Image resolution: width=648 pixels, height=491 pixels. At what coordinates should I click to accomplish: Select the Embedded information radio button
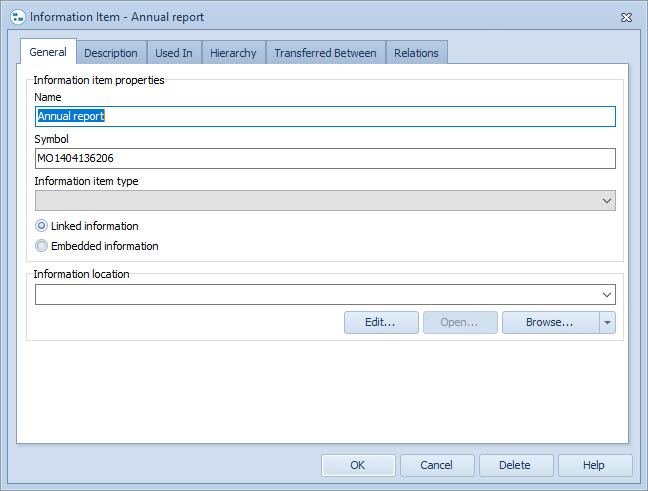coord(41,246)
